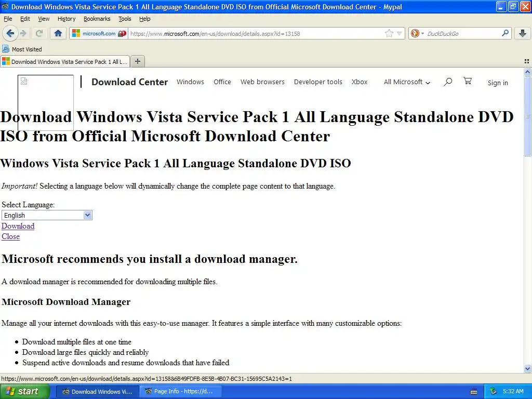The height and width of the screenshot is (399, 532).
Task: Click the page scrollbar up arrow
Action: [x=527, y=72]
